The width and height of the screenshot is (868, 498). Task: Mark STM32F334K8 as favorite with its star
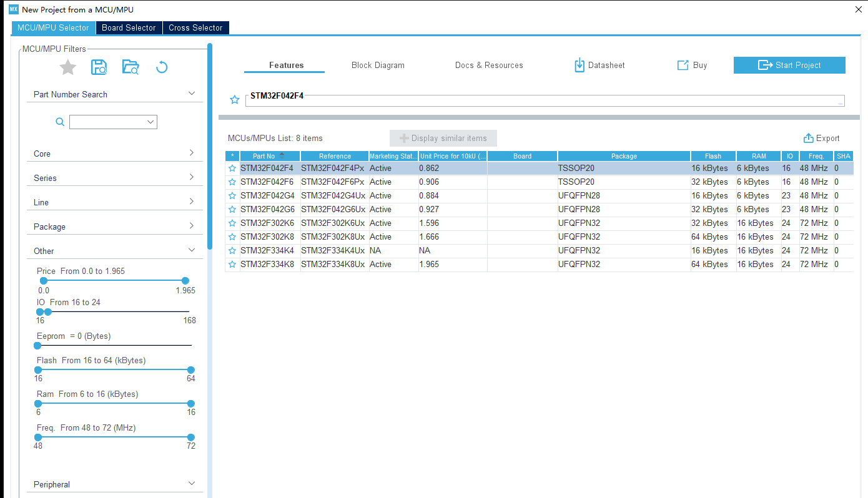click(x=232, y=265)
